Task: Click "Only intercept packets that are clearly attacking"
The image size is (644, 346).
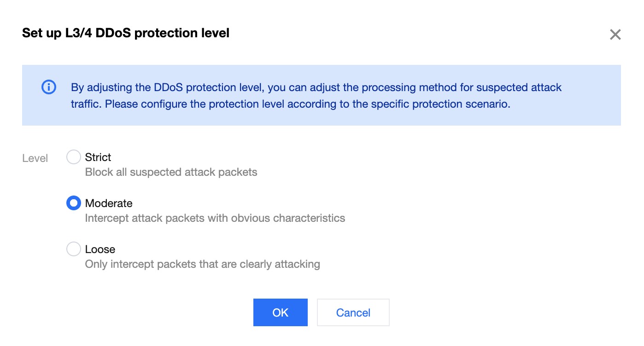Action: click(x=202, y=264)
